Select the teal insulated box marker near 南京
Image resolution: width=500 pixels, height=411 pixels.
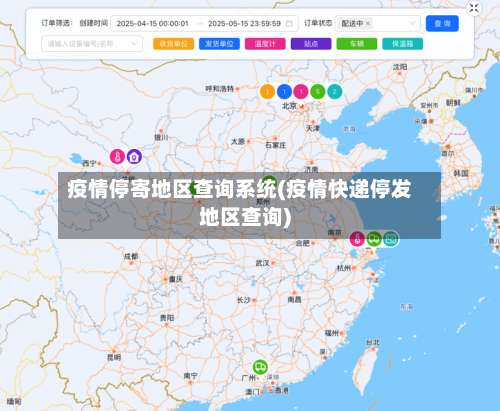(x=391, y=239)
